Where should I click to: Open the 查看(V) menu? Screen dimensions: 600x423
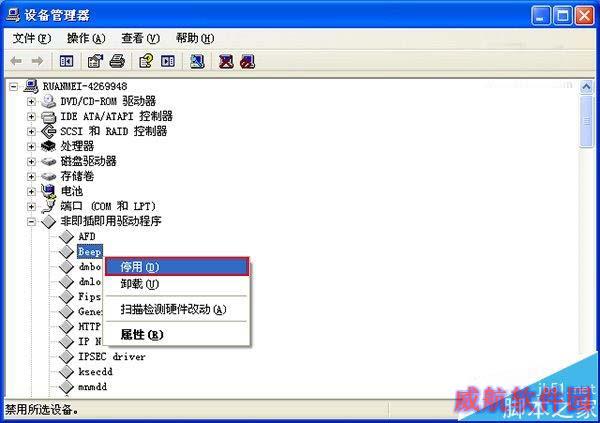(140, 38)
